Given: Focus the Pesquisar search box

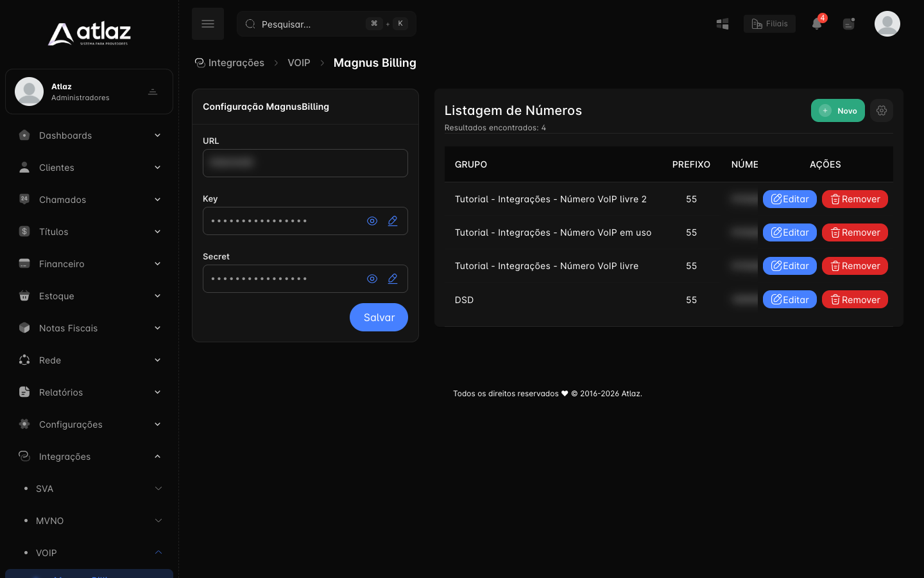Looking at the screenshot, I should coord(327,24).
